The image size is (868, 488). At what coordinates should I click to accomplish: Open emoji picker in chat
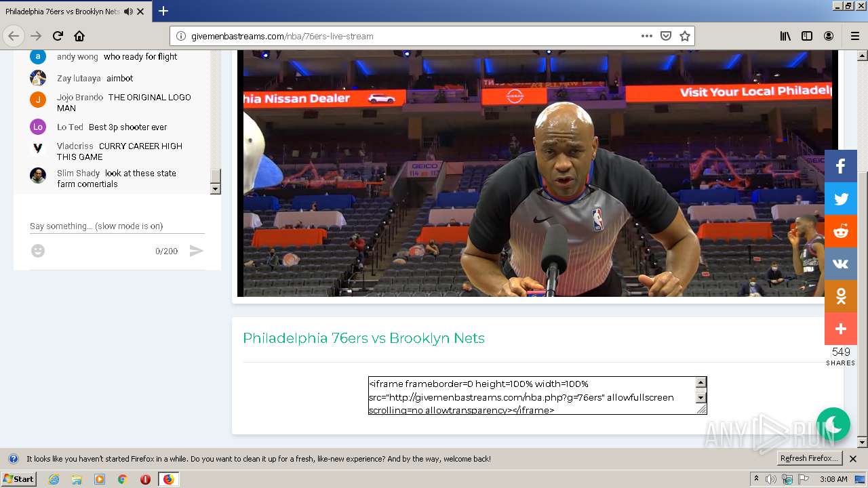pos(38,251)
